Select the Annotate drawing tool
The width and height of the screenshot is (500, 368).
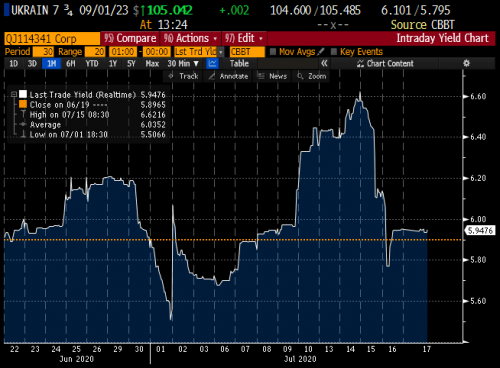click(228, 76)
